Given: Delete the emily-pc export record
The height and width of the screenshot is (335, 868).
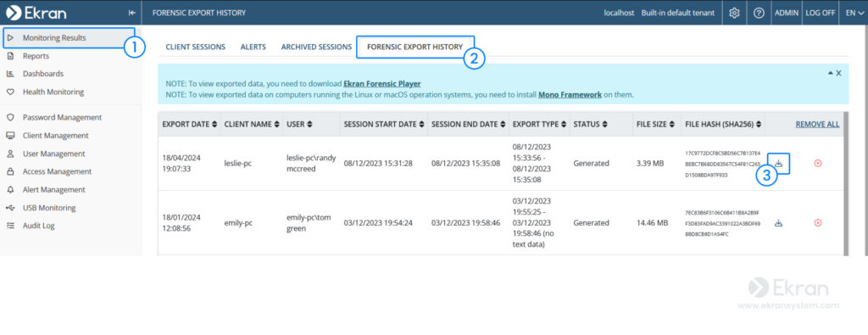Looking at the screenshot, I should tap(818, 222).
